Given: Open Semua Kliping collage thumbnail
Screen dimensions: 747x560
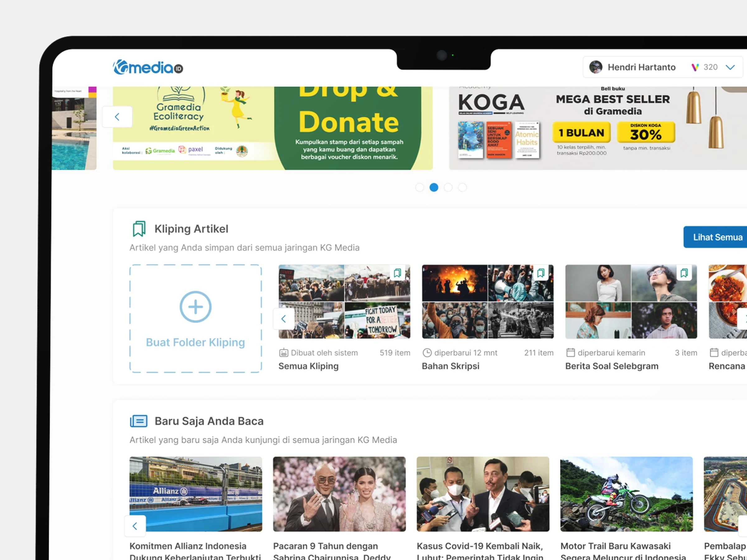Looking at the screenshot, I should (344, 301).
